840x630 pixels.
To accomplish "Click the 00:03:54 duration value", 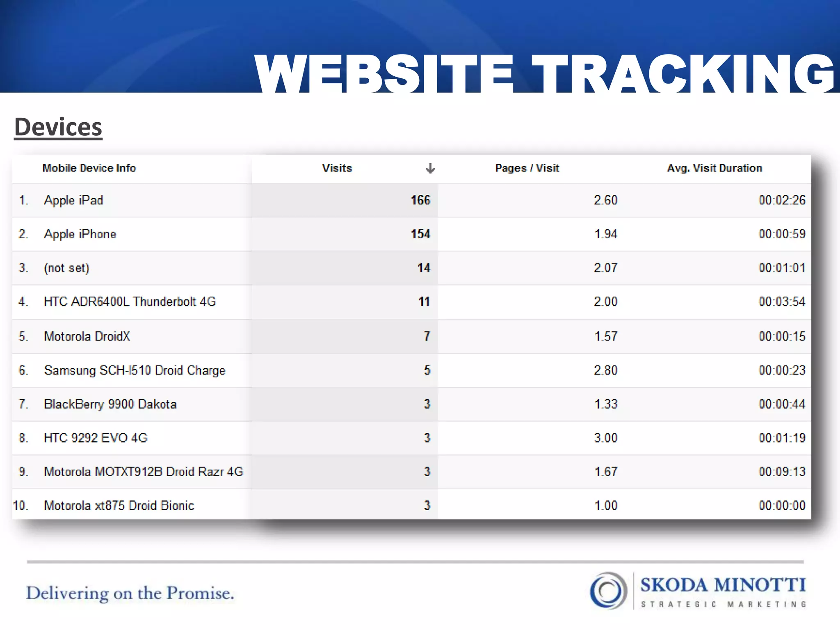I will pyautogui.click(x=782, y=302).
